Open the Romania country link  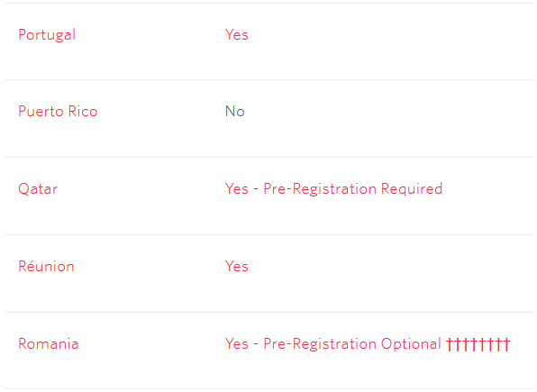pyautogui.click(x=49, y=343)
